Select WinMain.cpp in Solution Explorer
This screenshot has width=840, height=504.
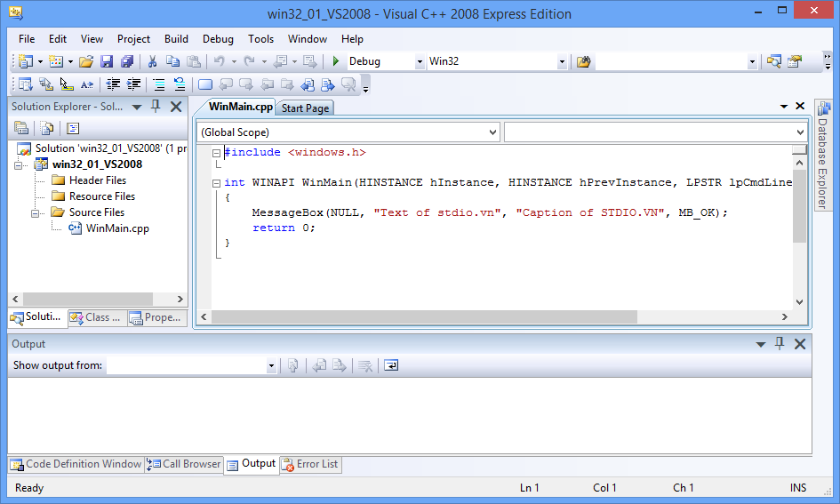coord(117,228)
